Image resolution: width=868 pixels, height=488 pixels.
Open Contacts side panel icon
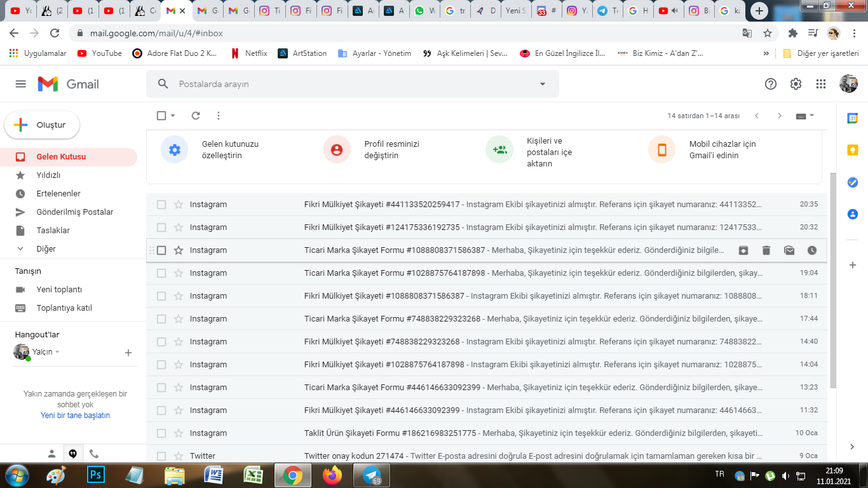tap(853, 214)
